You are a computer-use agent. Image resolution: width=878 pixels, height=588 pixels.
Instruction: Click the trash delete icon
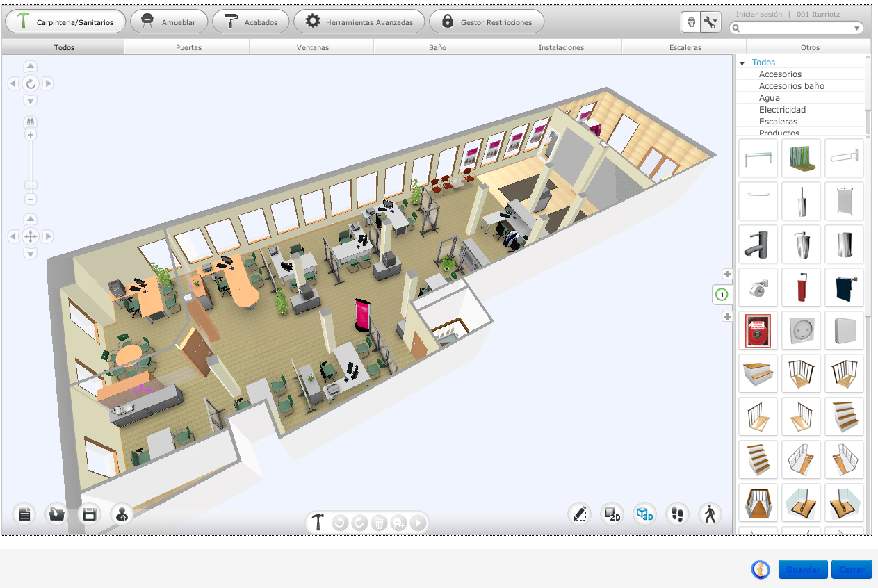(x=379, y=523)
